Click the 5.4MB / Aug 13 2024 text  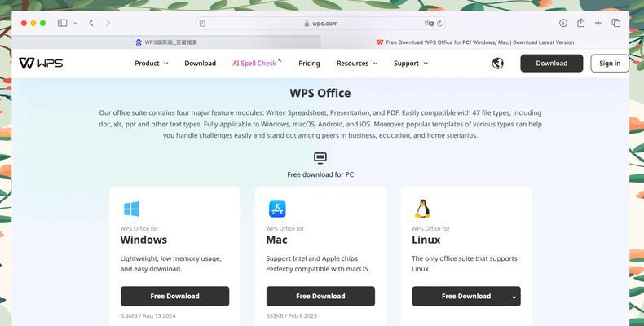[148, 315]
